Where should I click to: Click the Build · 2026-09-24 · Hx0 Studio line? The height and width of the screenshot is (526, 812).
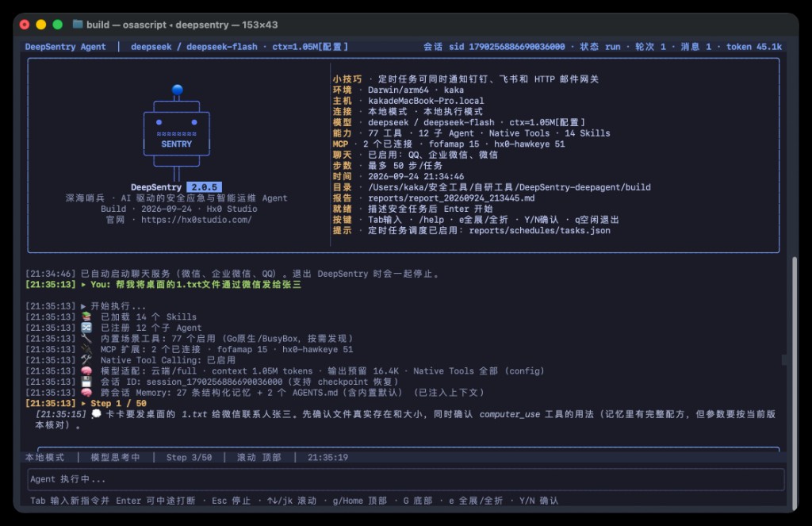coord(178,209)
